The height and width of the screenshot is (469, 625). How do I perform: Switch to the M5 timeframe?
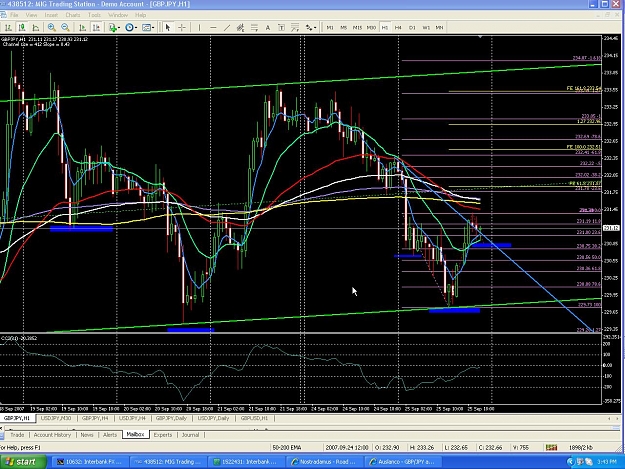344,27
